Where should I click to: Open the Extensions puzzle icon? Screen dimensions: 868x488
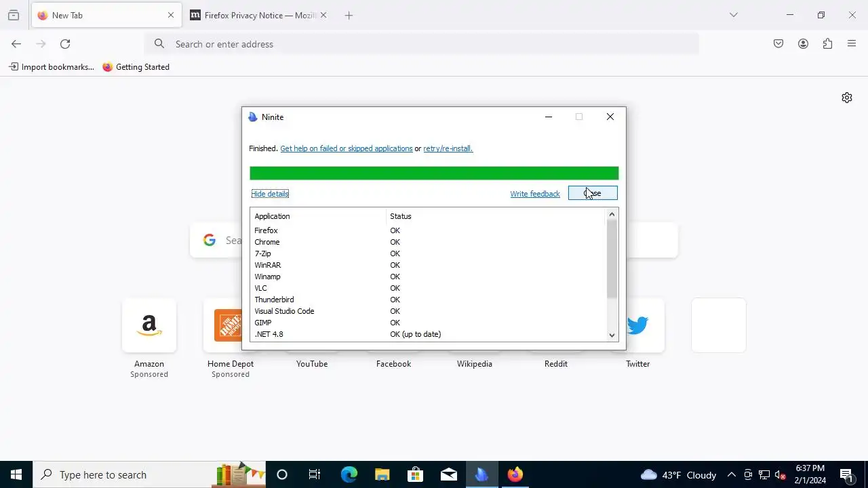pyautogui.click(x=827, y=44)
